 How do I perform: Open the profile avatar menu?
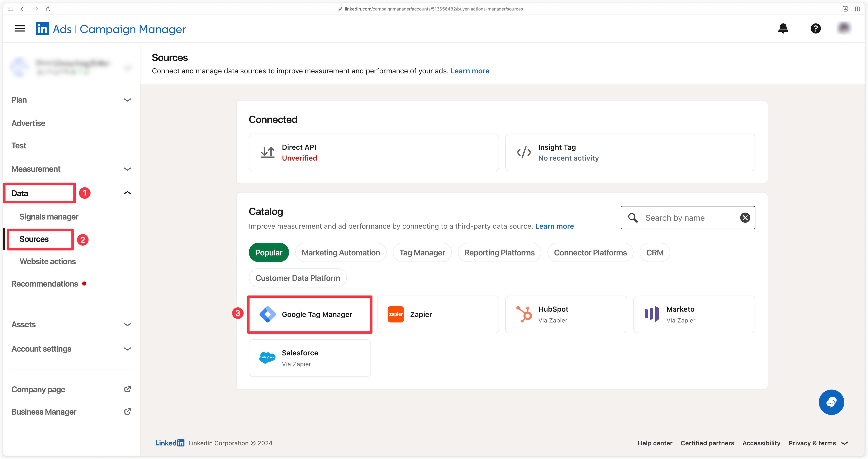pyautogui.click(x=844, y=28)
